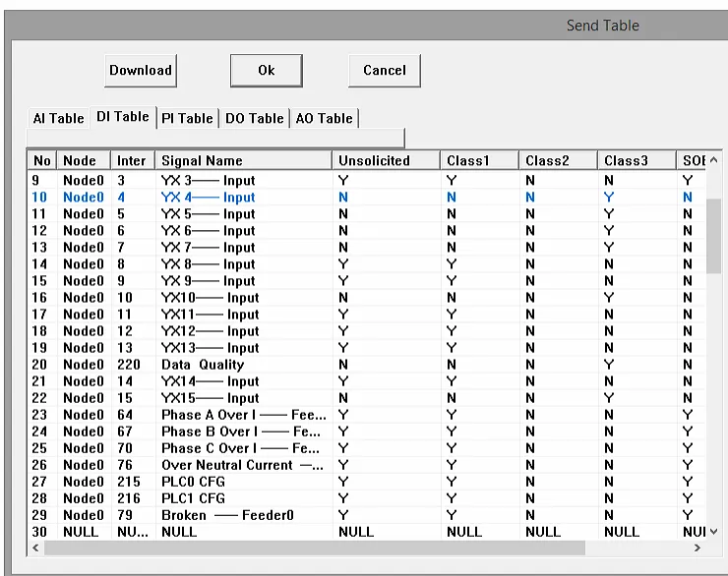Viewport: 728px width, 576px height.
Task: Click Class2 value N in row 22
Action: [530, 398]
